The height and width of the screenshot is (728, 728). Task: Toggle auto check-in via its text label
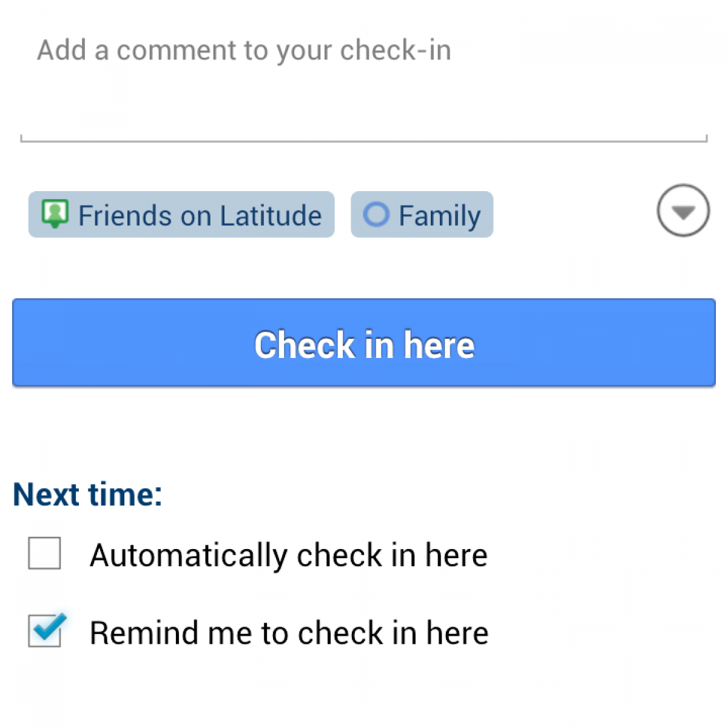point(288,555)
